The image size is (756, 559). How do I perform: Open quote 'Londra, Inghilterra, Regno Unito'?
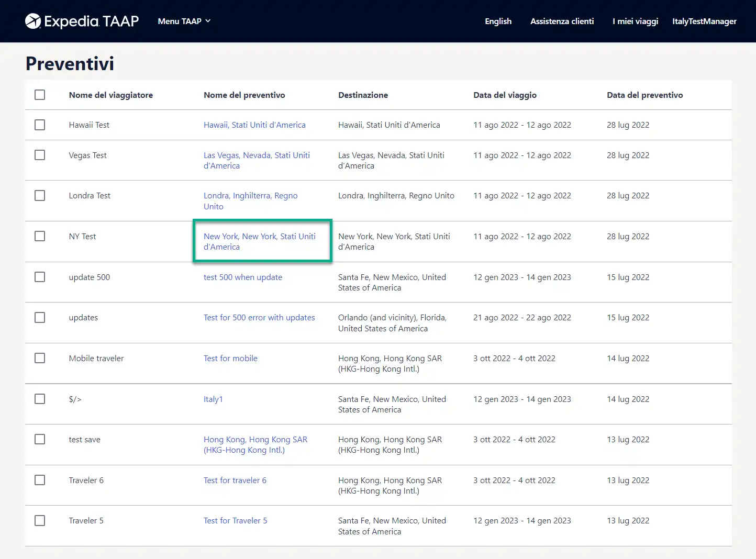pos(250,201)
